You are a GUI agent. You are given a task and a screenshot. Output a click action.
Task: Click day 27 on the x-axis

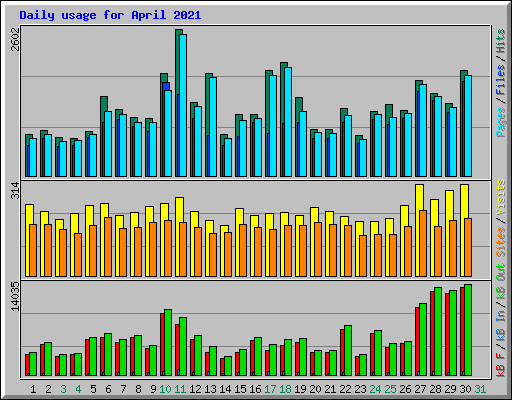(x=420, y=389)
